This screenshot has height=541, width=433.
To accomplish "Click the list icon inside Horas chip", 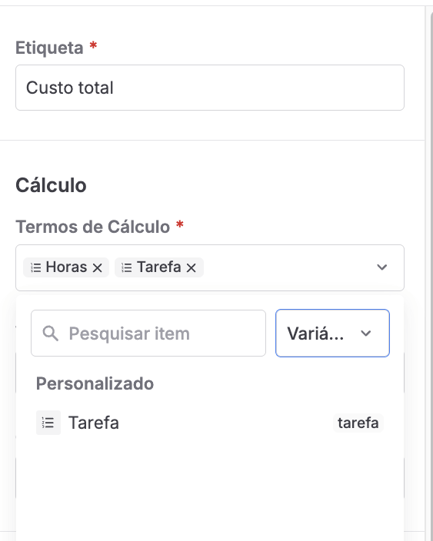I will 36,267.
